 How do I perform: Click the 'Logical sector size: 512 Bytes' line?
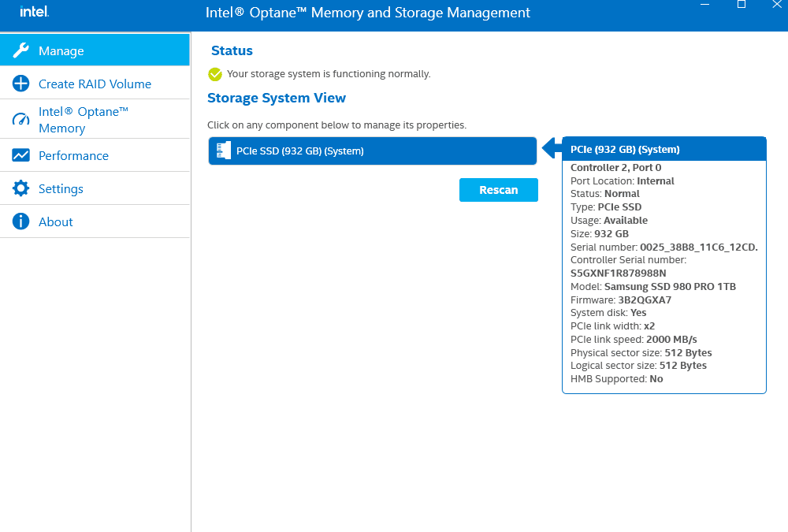(x=639, y=366)
